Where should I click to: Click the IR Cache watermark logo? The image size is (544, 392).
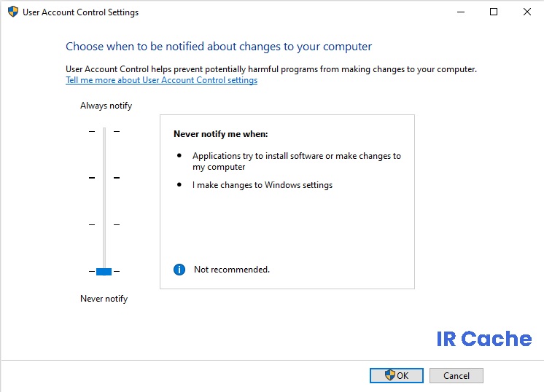click(x=484, y=339)
